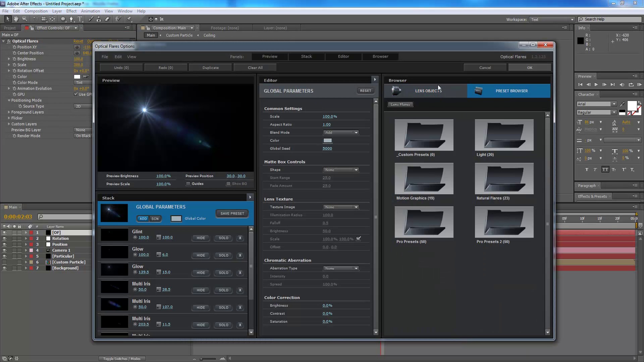Select the Selection arrow tool
This screenshot has width=644, height=362.
8,19
